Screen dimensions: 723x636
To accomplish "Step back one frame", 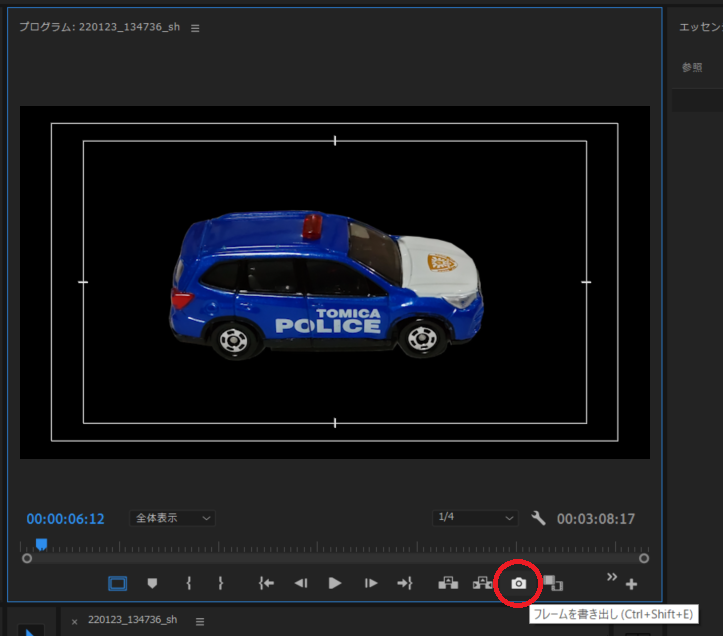I will pyautogui.click(x=300, y=583).
